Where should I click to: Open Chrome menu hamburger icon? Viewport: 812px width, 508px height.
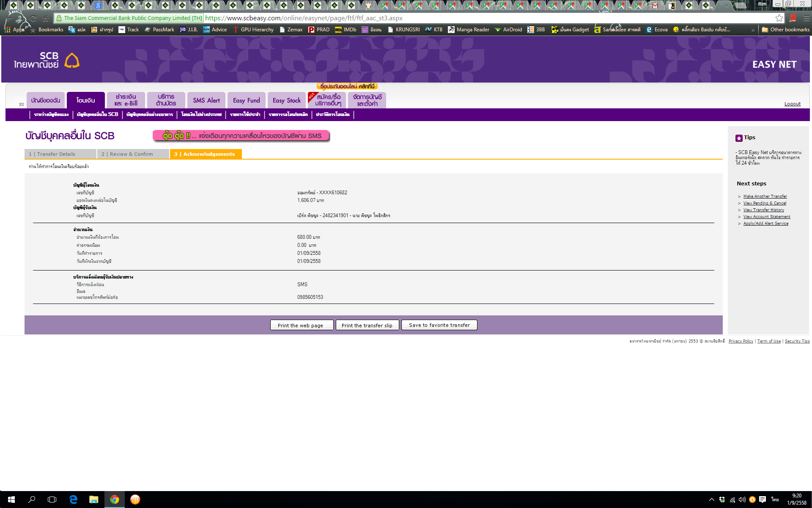pos(806,18)
